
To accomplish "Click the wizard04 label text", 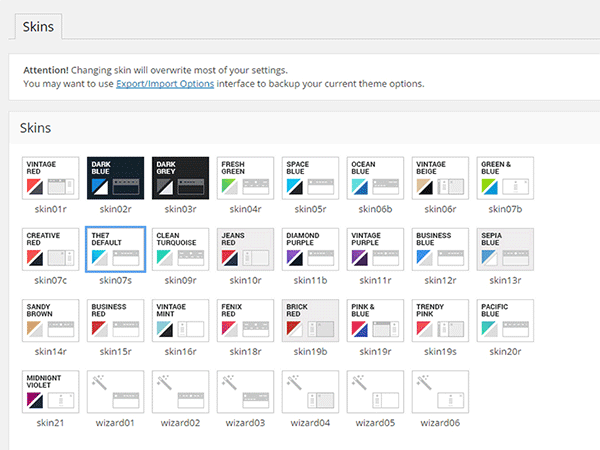I will click(x=310, y=422).
